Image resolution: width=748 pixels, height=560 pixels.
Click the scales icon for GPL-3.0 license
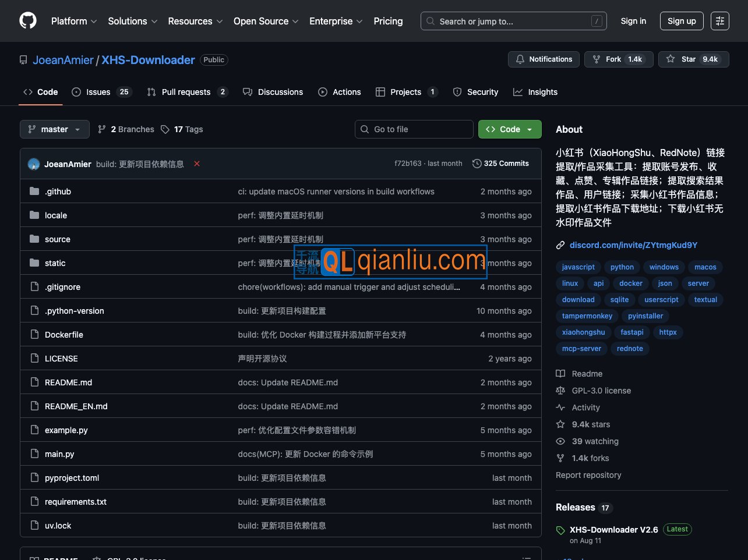click(x=560, y=391)
